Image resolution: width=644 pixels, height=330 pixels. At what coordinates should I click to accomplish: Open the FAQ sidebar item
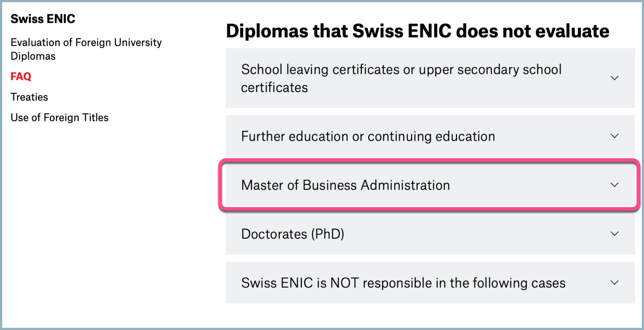click(x=21, y=76)
